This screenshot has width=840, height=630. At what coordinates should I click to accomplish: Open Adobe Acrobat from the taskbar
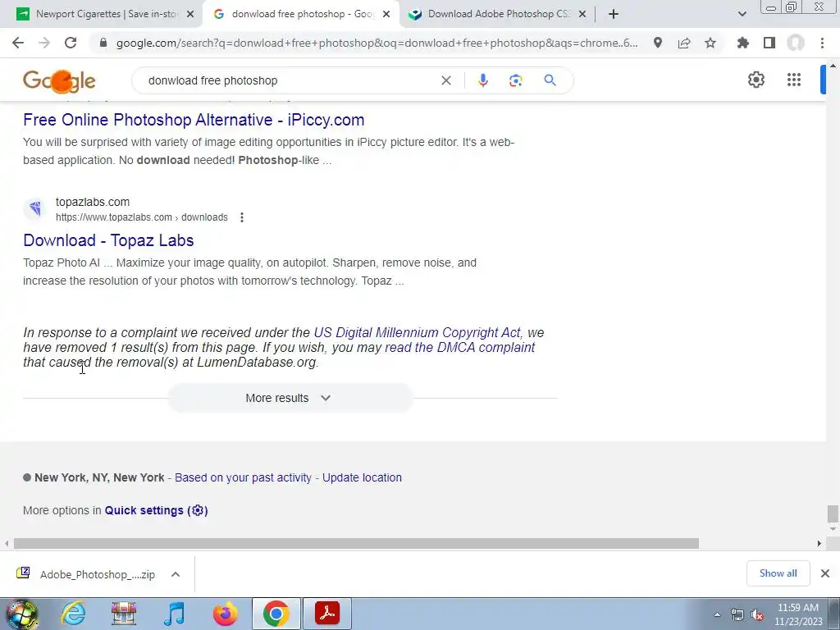click(327, 614)
